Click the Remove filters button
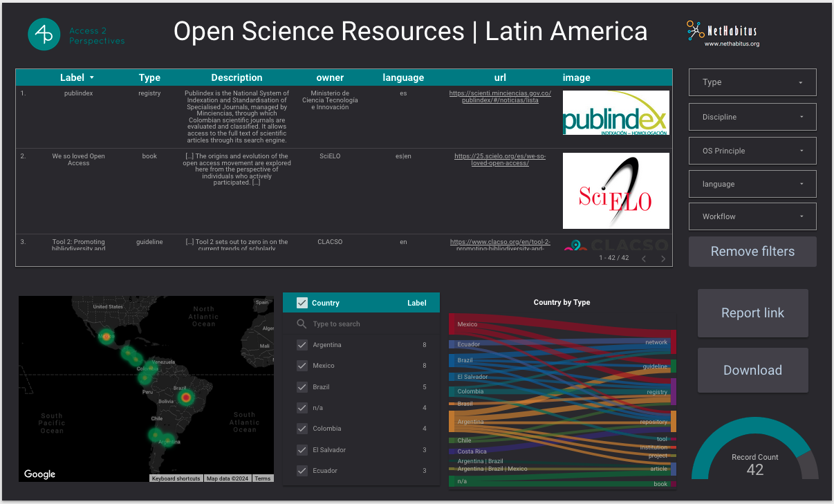 (752, 251)
